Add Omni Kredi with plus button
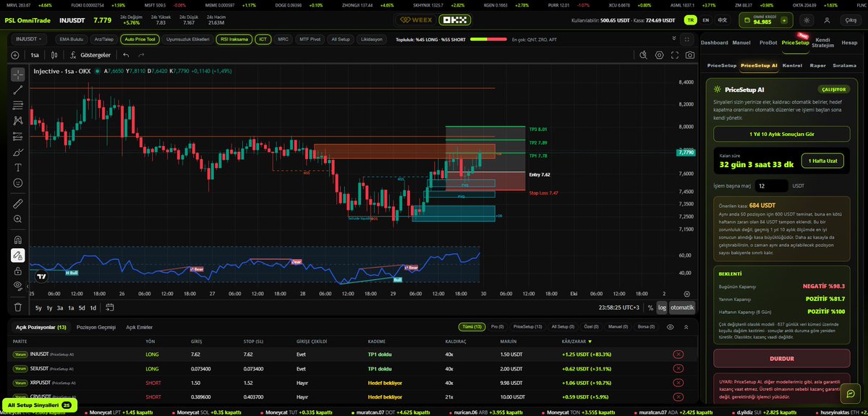The width and height of the screenshot is (868, 416). 785,20
